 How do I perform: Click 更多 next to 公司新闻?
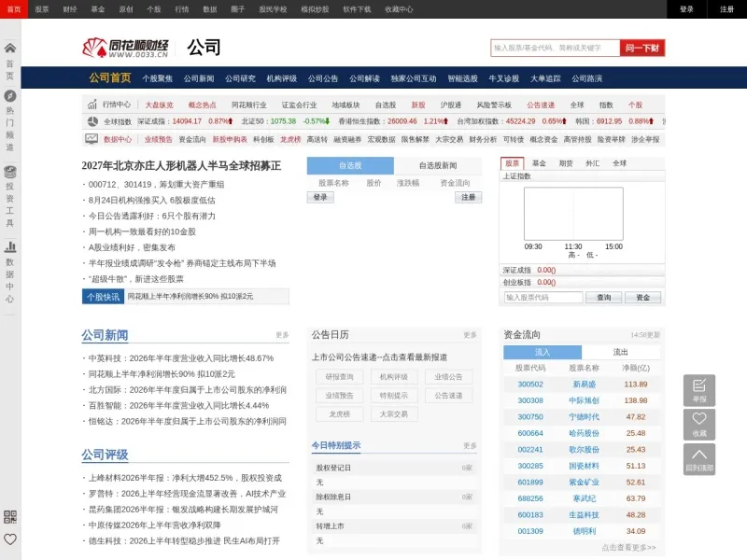coord(282,335)
